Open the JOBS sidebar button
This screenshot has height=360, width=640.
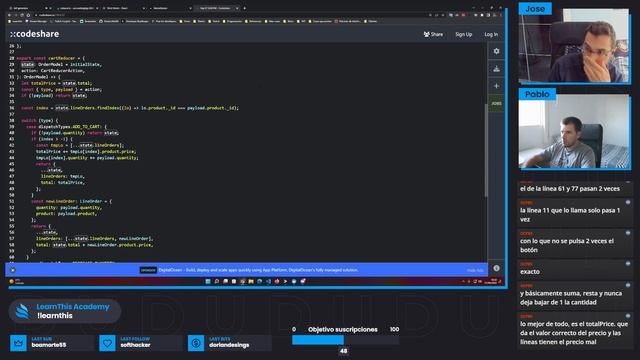496,104
